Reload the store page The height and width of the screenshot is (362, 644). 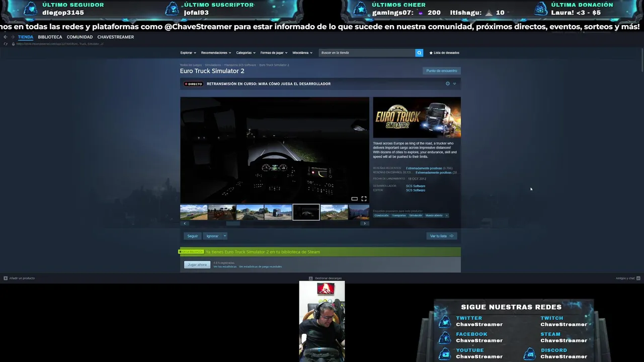pos(6,44)
